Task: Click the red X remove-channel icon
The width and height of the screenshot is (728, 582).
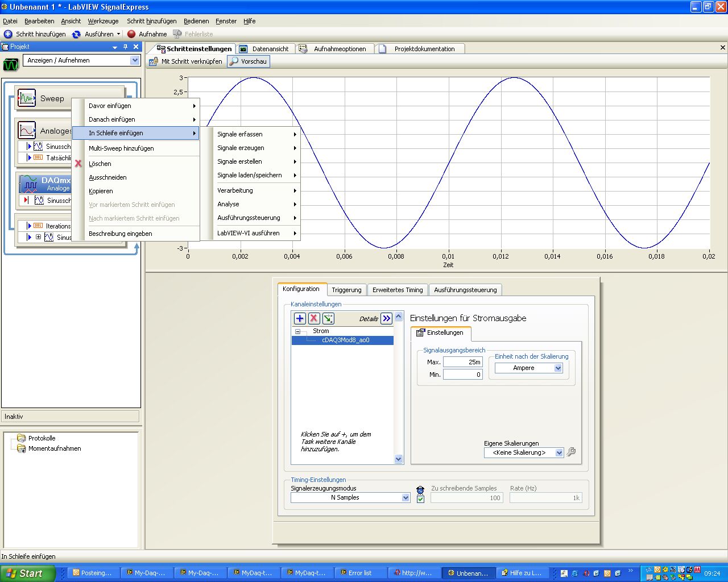Action: coord(313,318)
